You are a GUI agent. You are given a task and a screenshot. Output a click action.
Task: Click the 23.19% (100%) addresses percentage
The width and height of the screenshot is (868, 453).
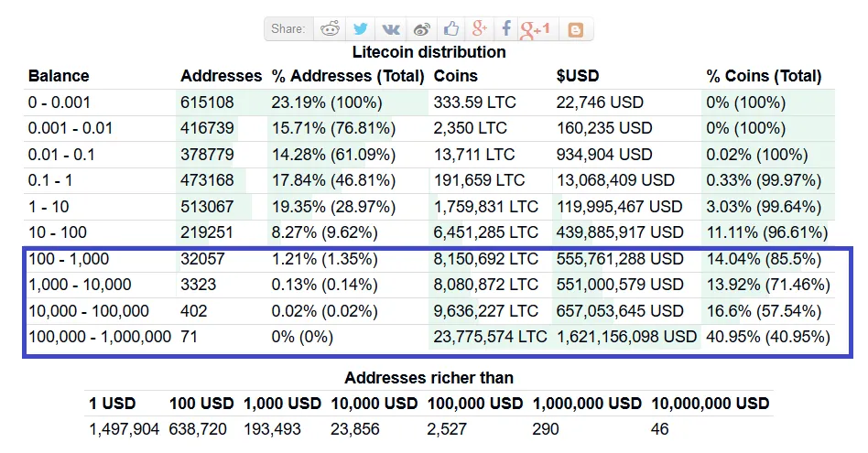(x=327, y=102)
